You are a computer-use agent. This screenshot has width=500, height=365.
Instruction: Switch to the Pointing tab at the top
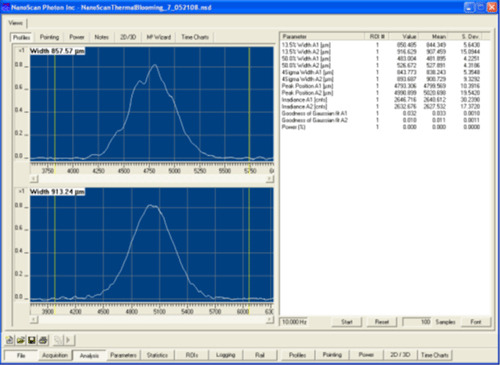(x=49, y=37)
